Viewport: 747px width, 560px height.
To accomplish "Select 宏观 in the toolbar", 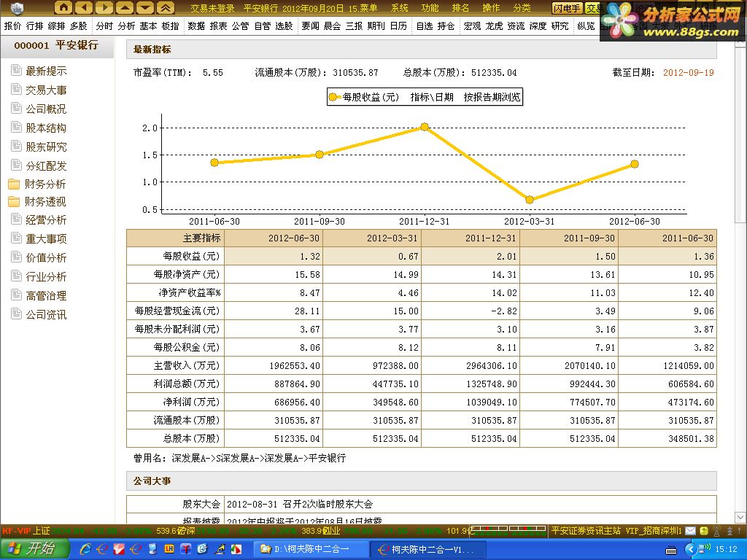I will click(x=472, y=26).
